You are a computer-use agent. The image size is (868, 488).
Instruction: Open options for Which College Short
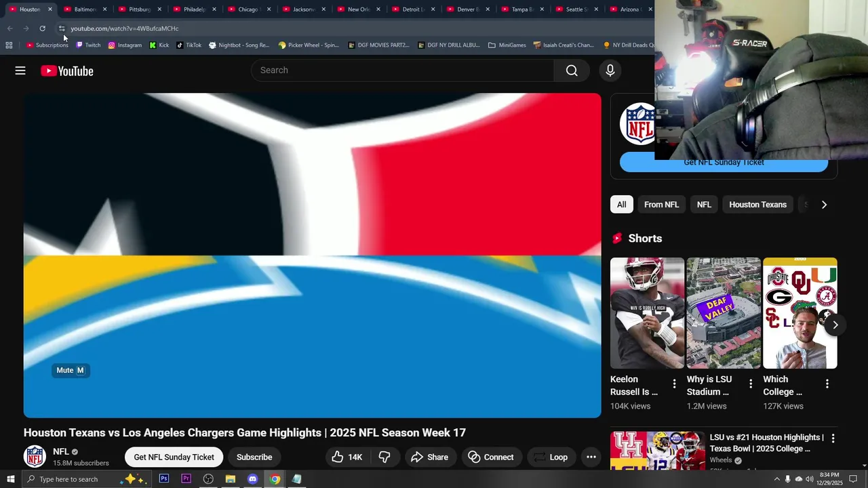point(827,384)
